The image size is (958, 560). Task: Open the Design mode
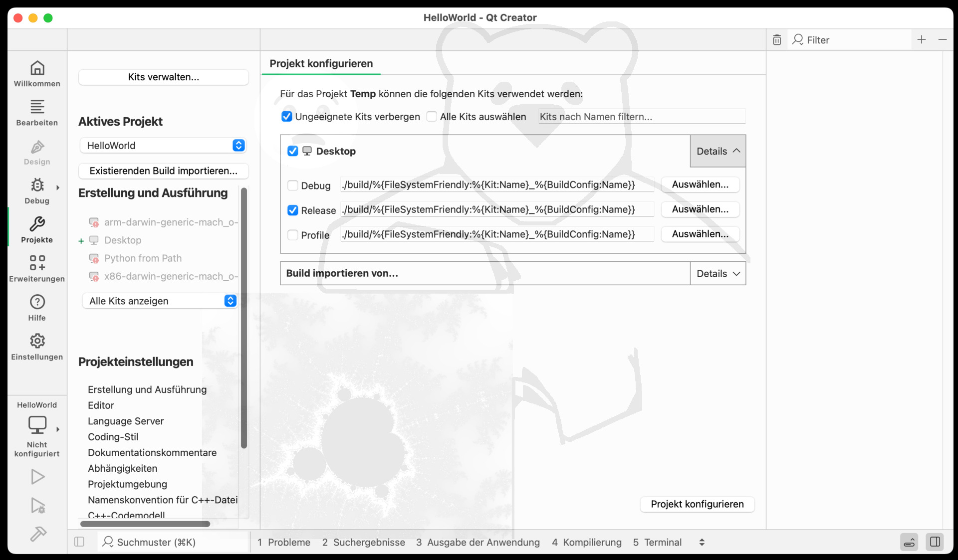coord(37,152)
